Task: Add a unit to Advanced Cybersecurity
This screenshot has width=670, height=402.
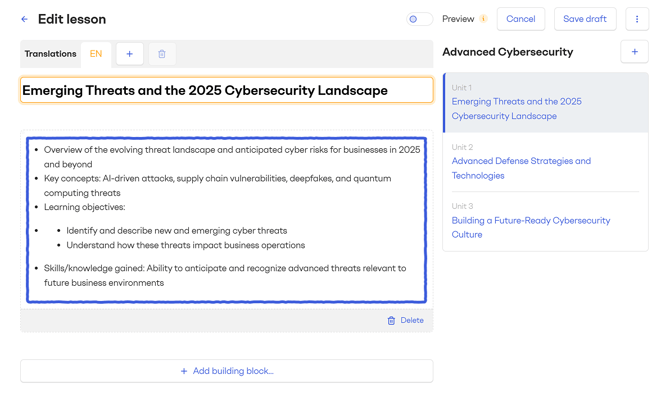Action: click(x=634, y=52)
